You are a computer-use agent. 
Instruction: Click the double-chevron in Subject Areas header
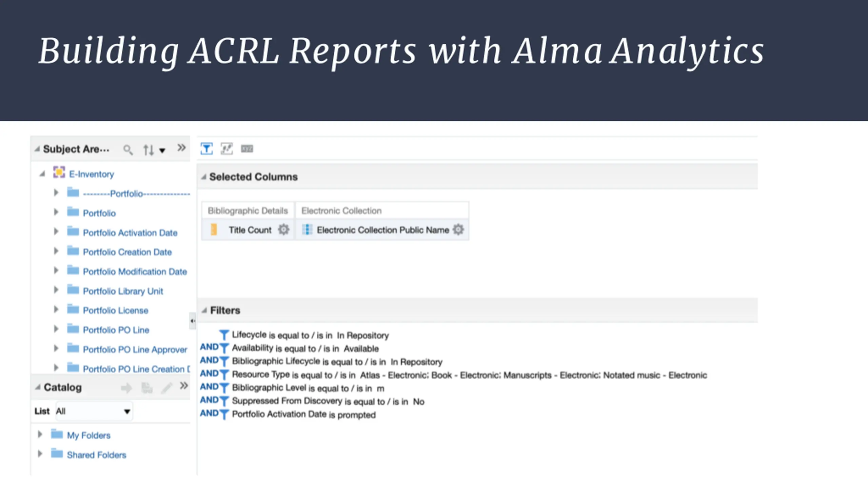pos(181,148)
